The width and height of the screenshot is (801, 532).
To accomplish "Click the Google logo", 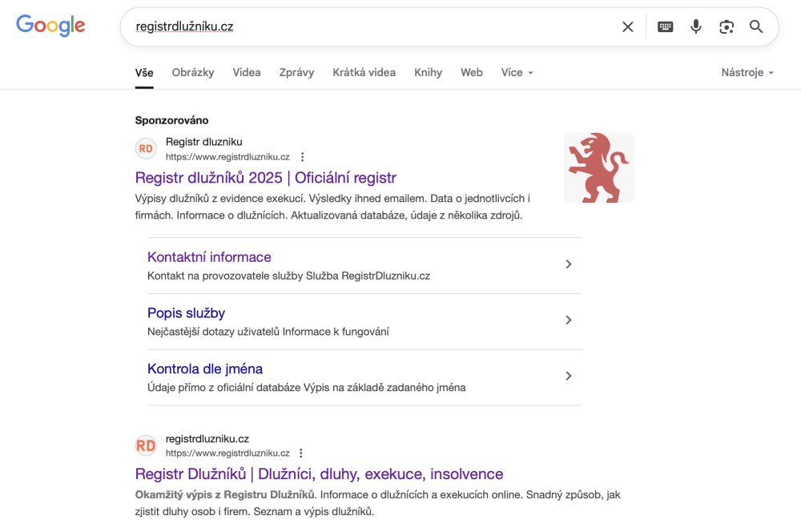I will [x=50, y=26].
